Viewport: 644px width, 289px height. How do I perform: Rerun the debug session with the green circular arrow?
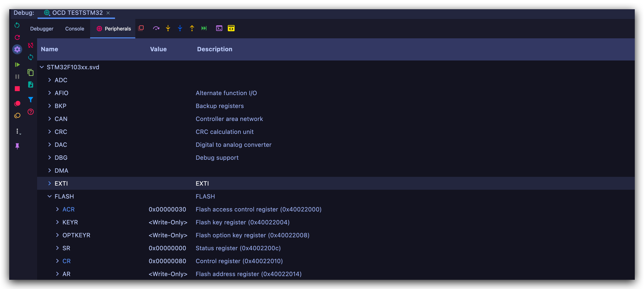[x=17, y=25]
